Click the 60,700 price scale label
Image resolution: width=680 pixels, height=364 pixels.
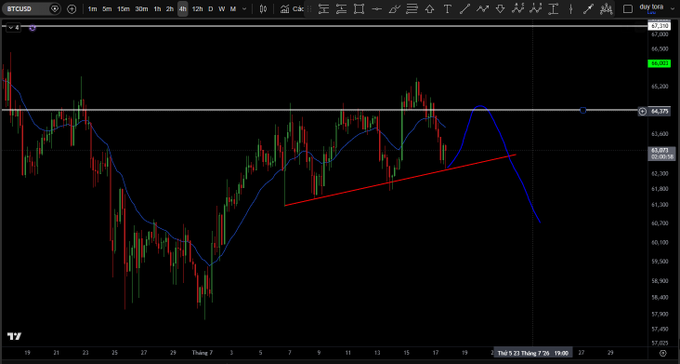pyautogui.click(x=660, y=223)
